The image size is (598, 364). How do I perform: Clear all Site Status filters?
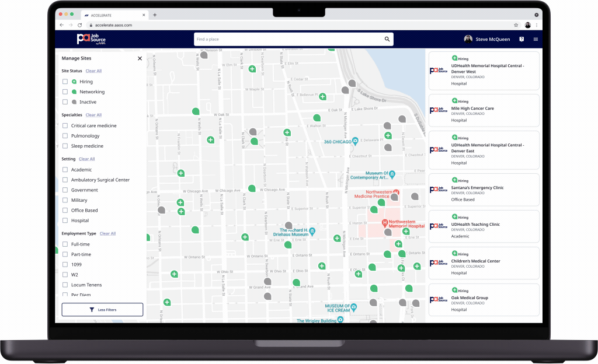click(93, 71)
